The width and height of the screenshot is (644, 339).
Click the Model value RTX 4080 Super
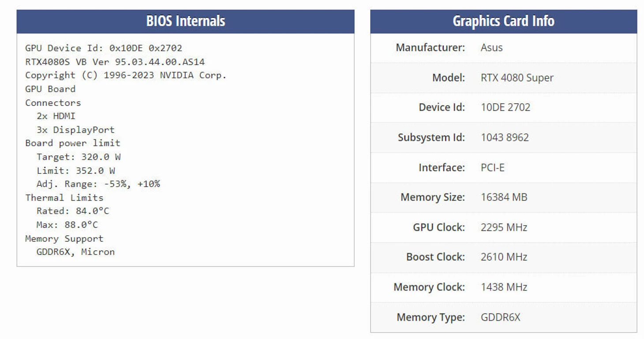click(517, 78)
